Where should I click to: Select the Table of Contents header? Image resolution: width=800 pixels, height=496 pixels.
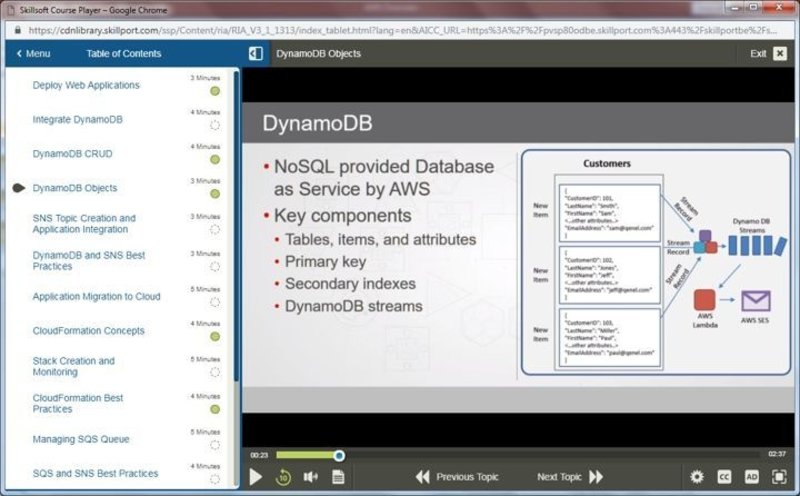click(x=123, y=54)
